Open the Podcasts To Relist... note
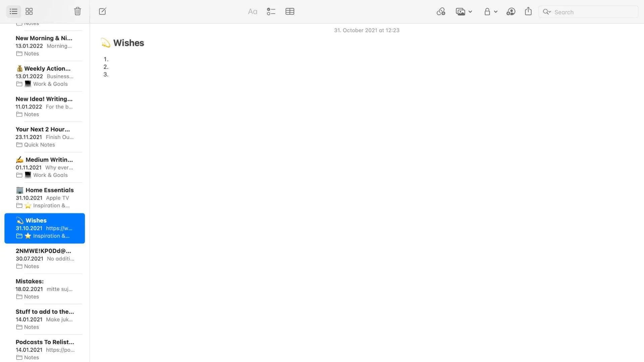This screenshot has height=362, width=644. pyautogui.click(x=45, y=349)
